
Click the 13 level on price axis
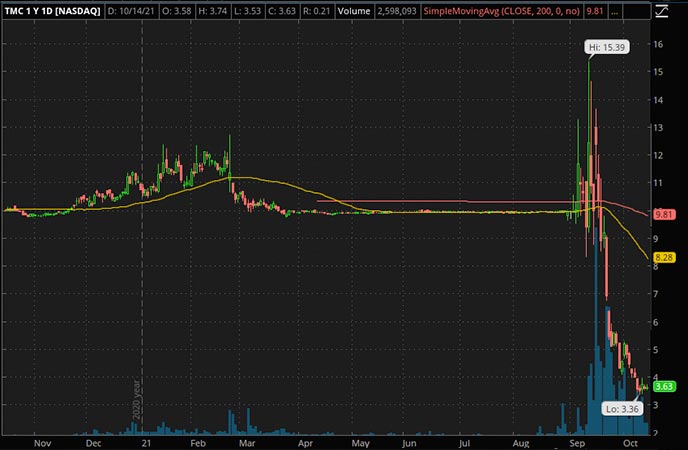658,128
